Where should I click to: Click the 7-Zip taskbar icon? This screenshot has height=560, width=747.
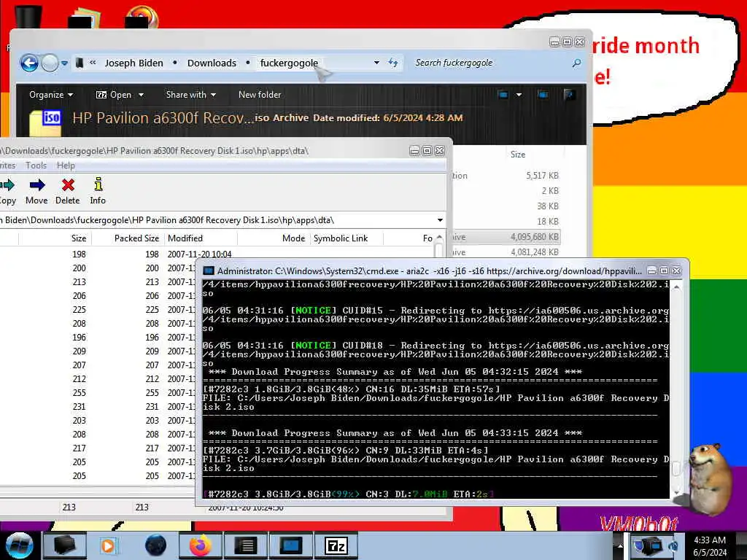point(336,545)
